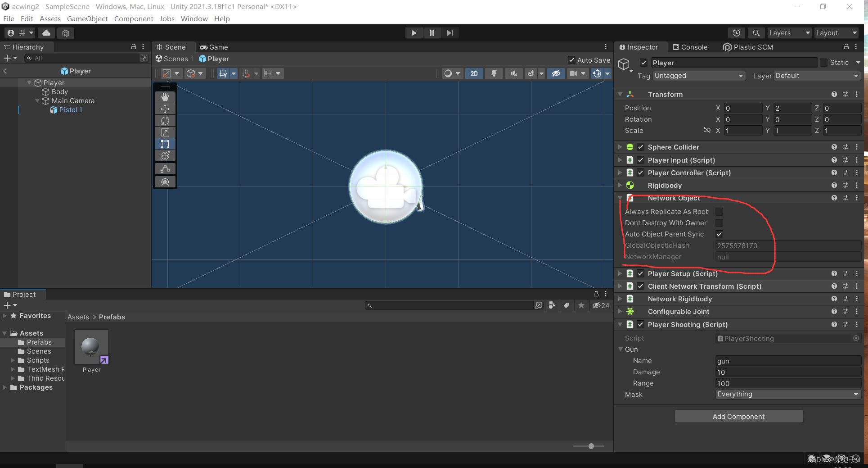The width and height of the screenshot is (868, 468).
Task: Open the Mask dropdown set to Everything
Action: [787, 394]
